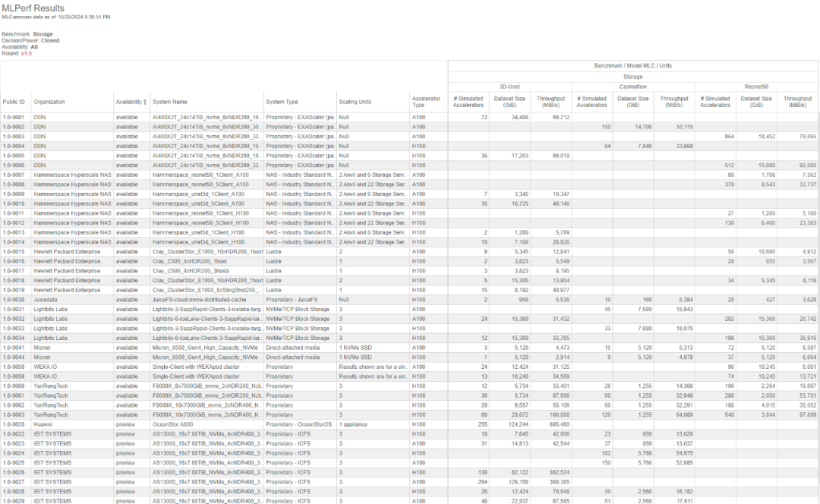The width and height of the screenshot is (820, 504).
Task: Click the Organization column header
Action: (x=49, y=102)
